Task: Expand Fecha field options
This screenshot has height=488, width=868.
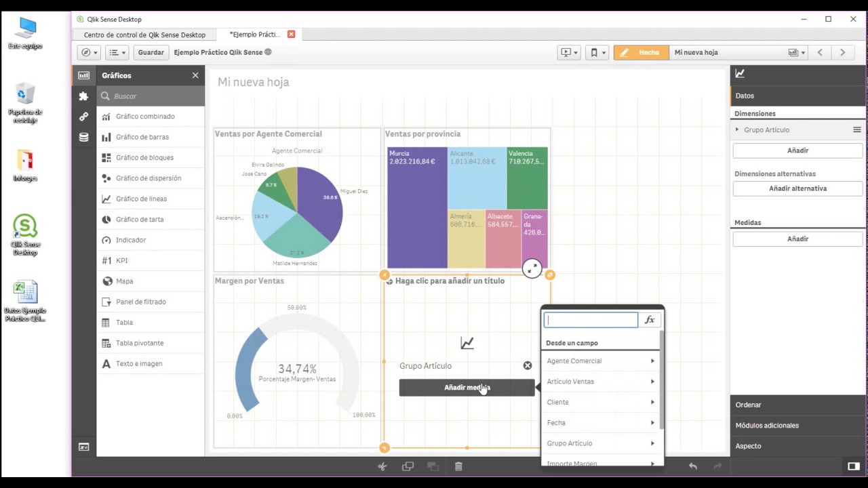Action: [652, 423]
